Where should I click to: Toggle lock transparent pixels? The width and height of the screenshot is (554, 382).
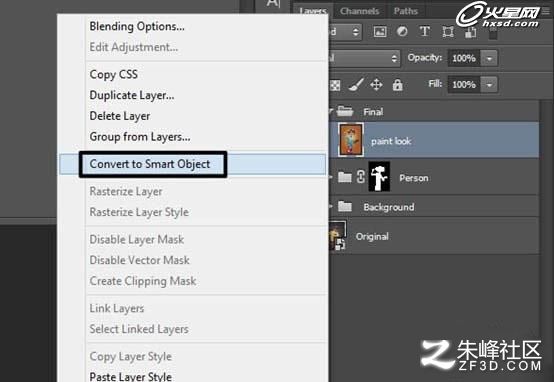[335, 85]
